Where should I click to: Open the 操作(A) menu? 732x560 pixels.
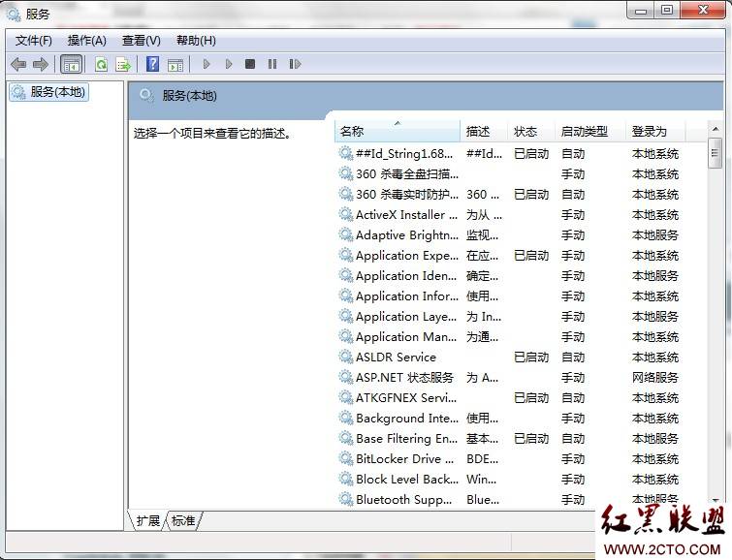point(87,41)
